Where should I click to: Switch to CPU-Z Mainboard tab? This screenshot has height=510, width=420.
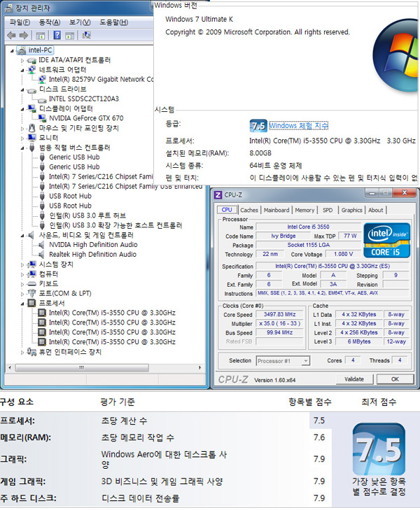click(276, 210)
